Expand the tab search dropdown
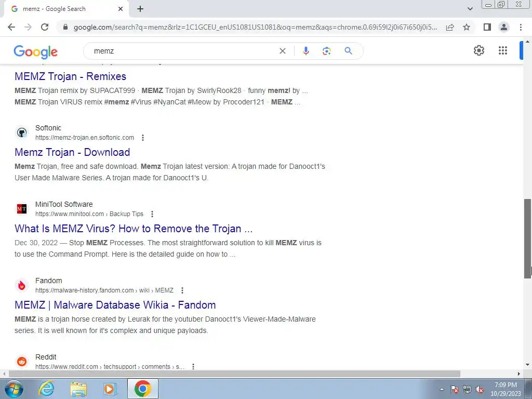Screen dimensions: 532x399 (470, 9)
